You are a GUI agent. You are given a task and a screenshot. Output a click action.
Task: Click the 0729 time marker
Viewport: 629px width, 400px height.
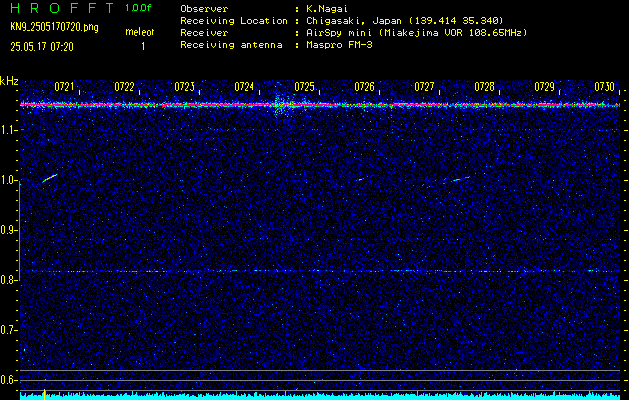click(544, 87)
